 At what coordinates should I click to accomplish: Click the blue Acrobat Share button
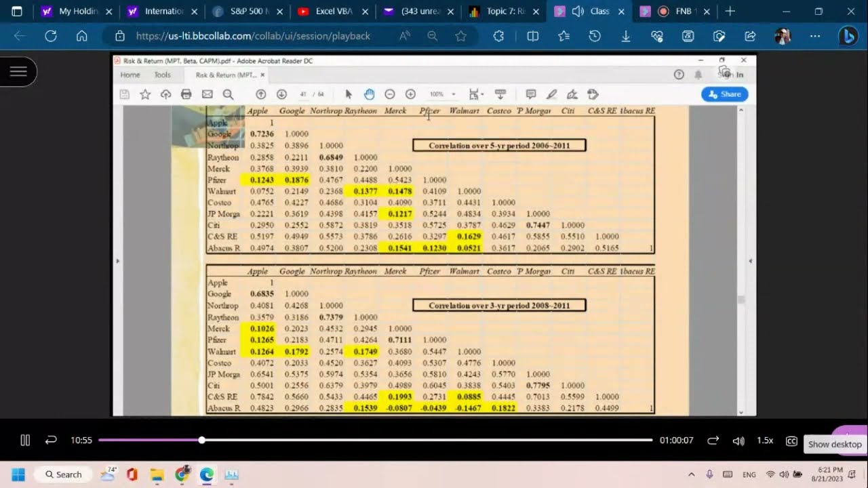point(724,94)
